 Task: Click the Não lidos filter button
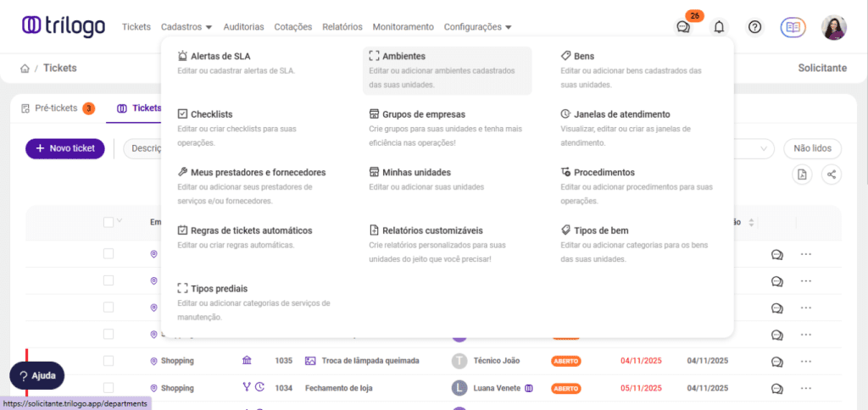tap(812, 148)
